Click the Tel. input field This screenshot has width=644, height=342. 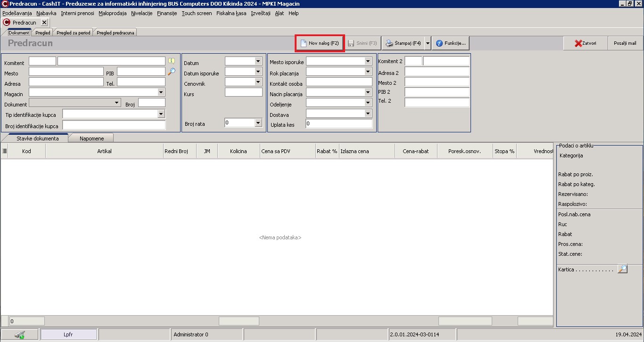click(141, 82)
